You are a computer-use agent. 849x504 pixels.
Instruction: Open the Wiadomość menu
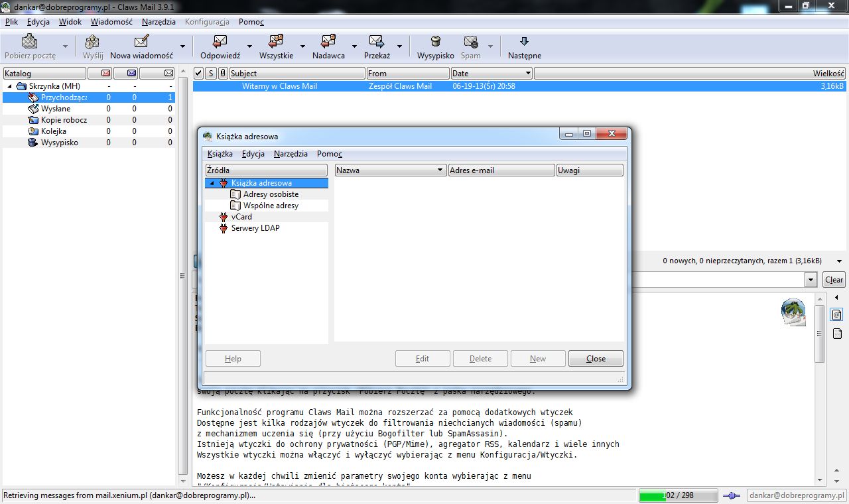[111, 22]
